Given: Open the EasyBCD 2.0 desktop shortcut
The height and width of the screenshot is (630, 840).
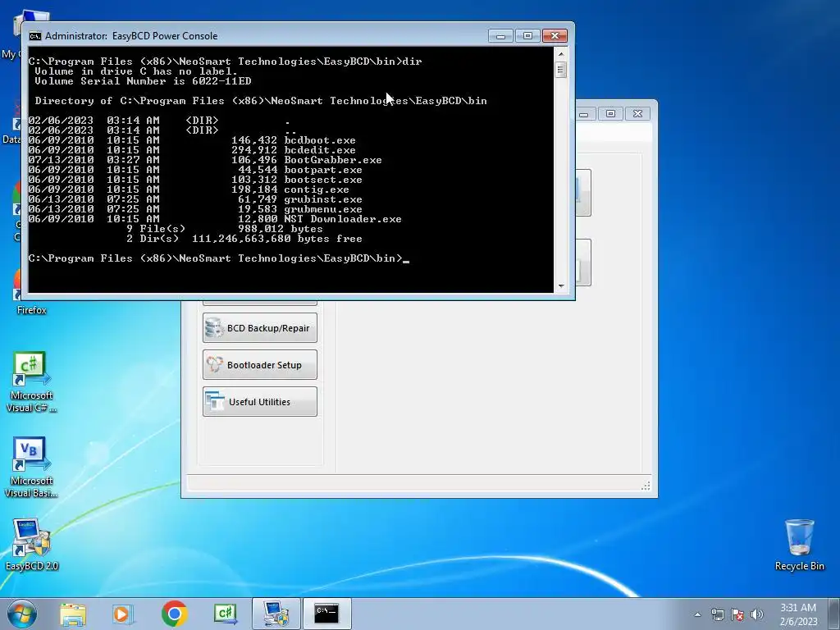Looking at the screenshot, I should (x=32, y=545).
